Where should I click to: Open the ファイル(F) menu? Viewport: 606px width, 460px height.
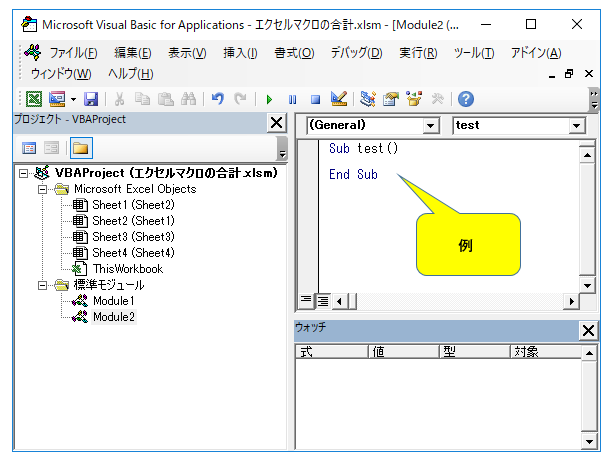coord(73,53)
